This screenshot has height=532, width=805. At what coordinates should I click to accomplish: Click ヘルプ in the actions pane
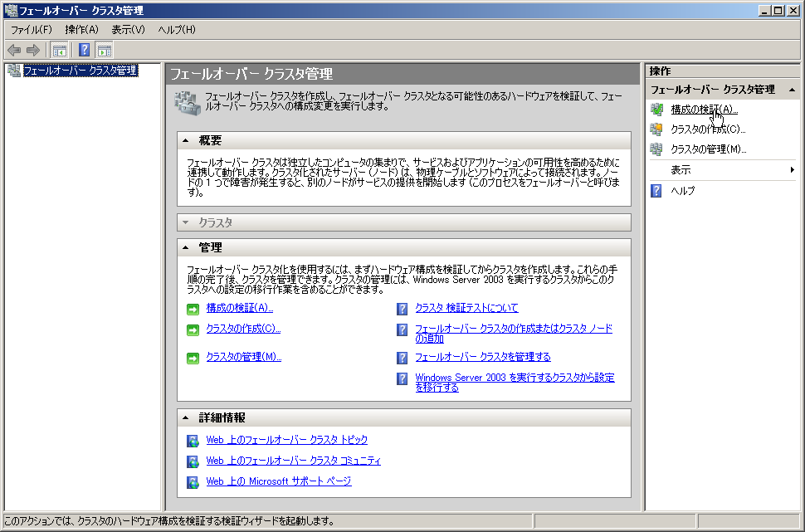tap(683, 191)
